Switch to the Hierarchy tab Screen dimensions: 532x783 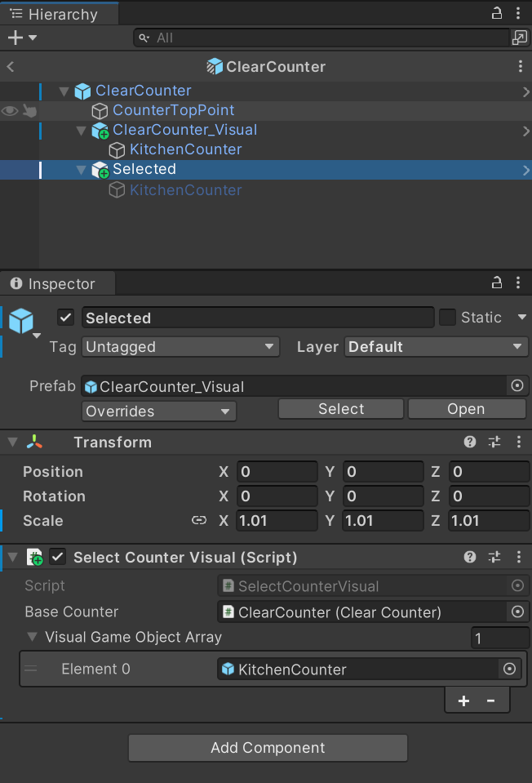point(57,13)
